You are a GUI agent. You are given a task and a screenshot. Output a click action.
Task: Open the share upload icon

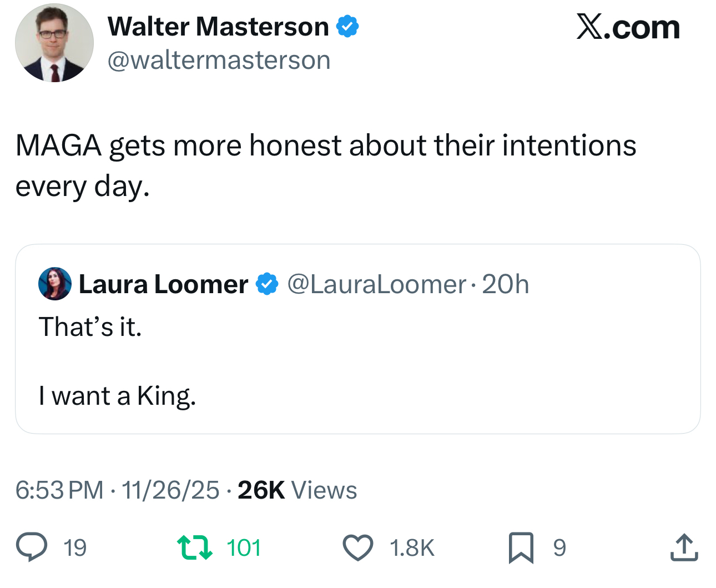click(x=684, y=547)
